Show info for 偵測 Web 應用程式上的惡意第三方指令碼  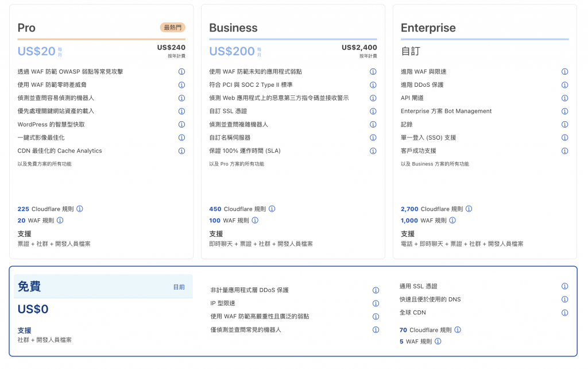[x=373, y=98]
